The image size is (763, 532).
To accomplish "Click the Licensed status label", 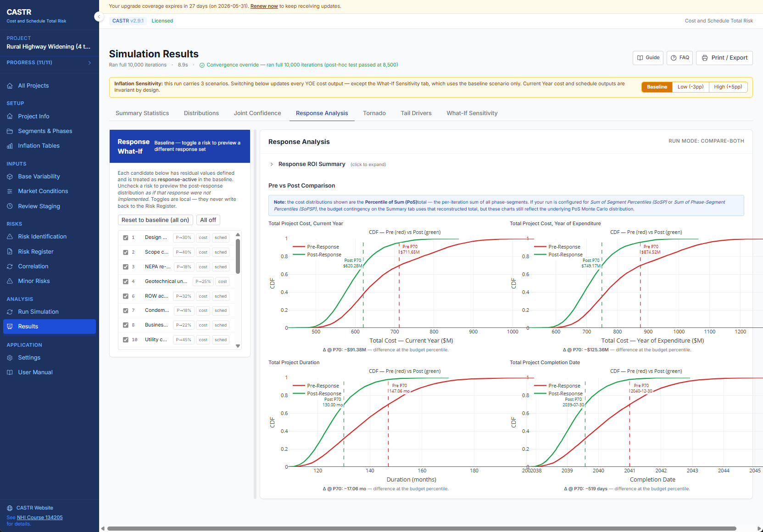I will [x=162, y=21].
